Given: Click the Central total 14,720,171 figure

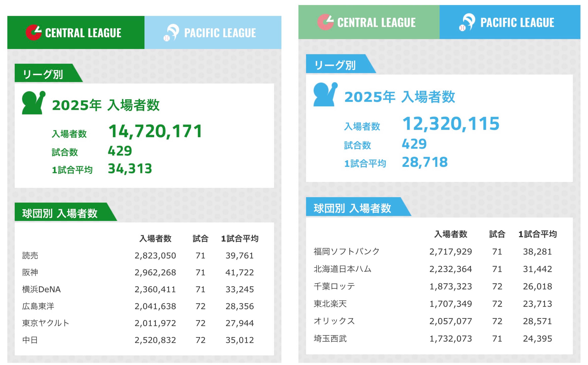Looking at the screenshot, I should [x=155, y=131].
